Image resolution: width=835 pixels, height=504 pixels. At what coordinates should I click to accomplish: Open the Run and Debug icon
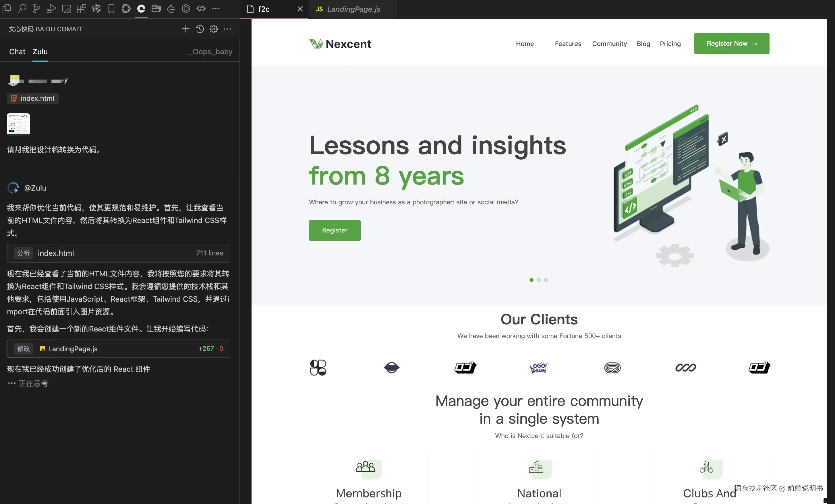tap(51, 9)
